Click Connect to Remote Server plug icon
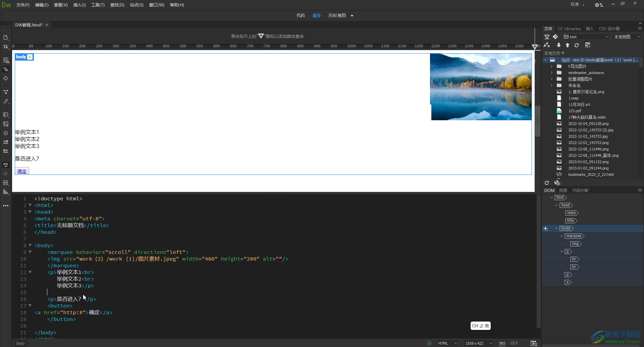 click(547, 45)
